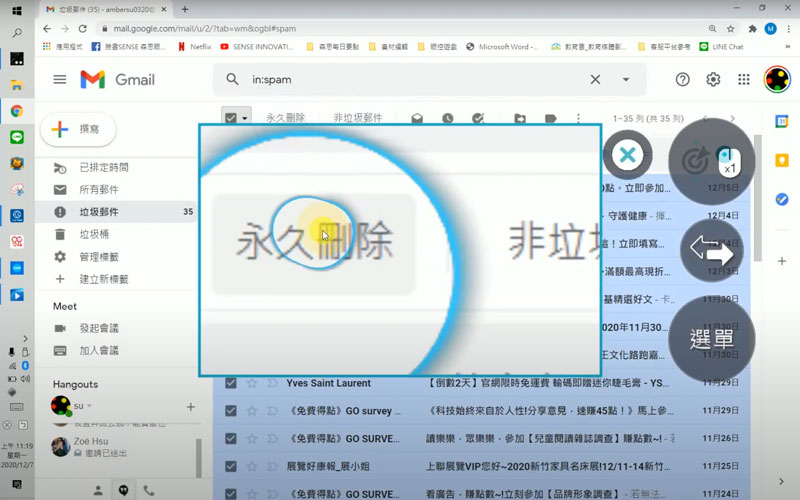
Task: Uncheck the 展覽好康報_展小姐 email checkbox
Action: (x=231, y=466)
